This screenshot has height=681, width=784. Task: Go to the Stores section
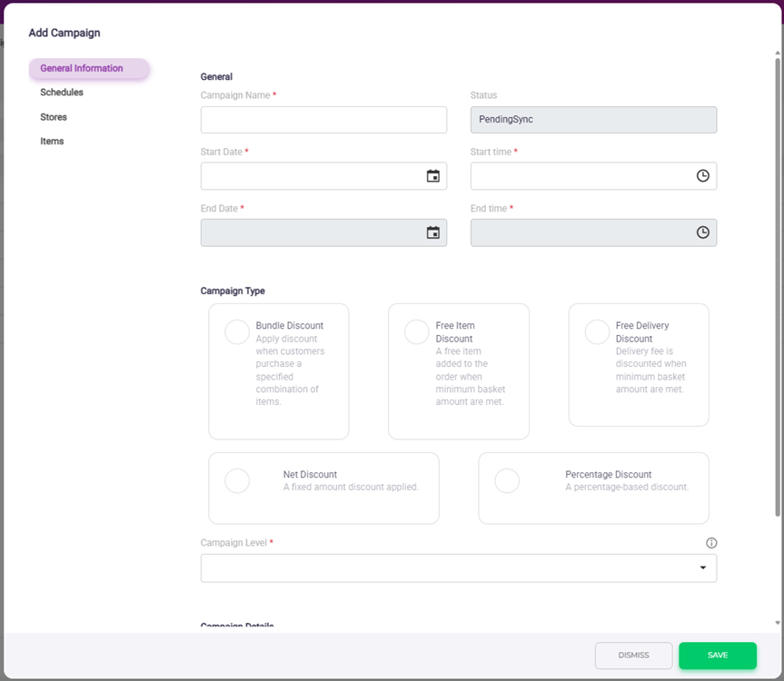(x=54, y=117)
